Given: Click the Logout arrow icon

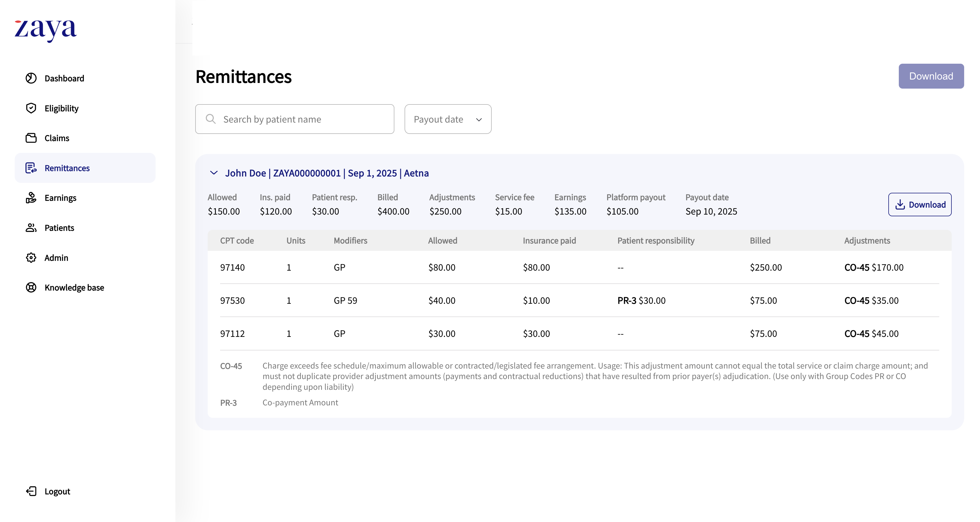Looking at the screenshot, I should coord(31,491).
